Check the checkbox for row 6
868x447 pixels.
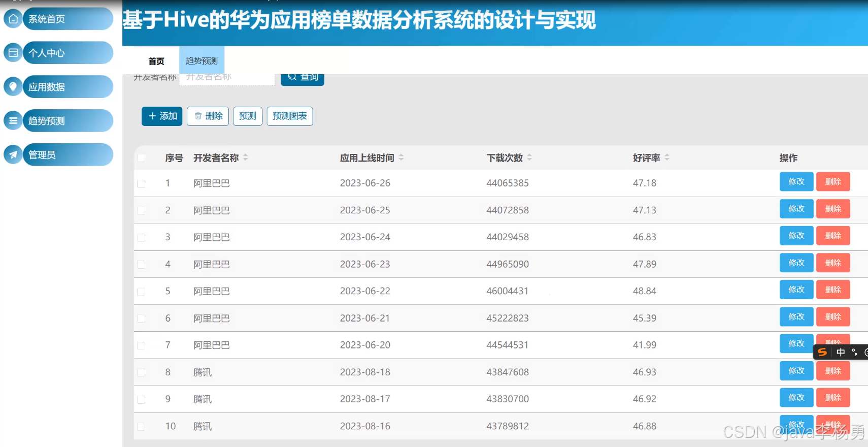(x=141, y=318)
